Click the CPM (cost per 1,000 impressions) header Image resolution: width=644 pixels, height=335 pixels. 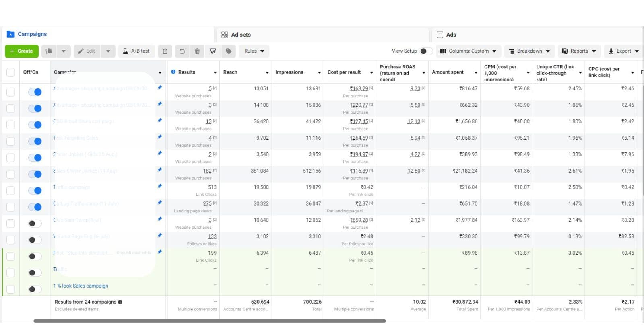click(x=500, y=73)
